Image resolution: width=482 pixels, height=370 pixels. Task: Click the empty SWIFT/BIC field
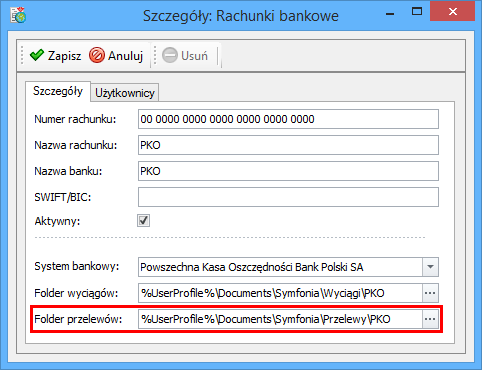click(288, 197)
